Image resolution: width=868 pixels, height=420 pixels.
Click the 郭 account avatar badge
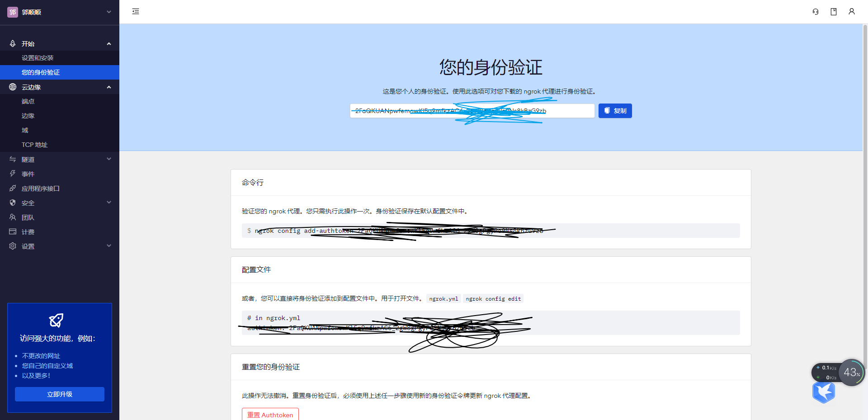pyautogui.click(x=13, y=12)
